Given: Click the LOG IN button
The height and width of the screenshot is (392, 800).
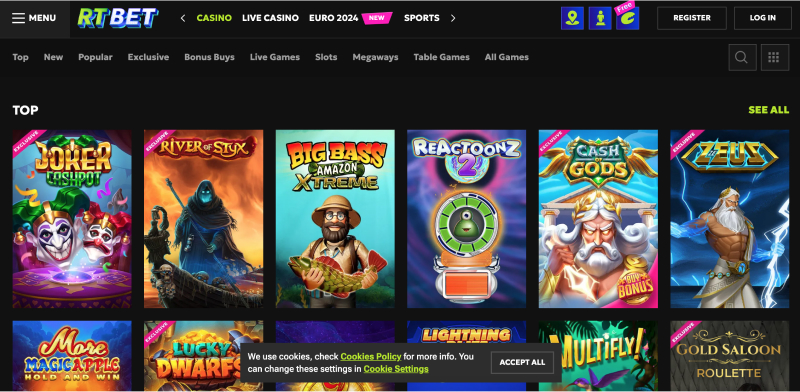Looking at the screenshot, I should tap(763, 18).
